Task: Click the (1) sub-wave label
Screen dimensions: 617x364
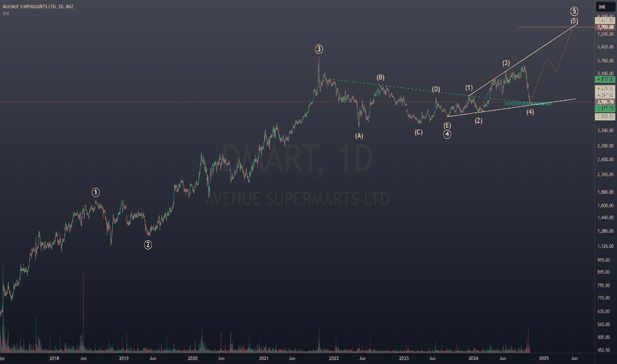Action: [x=469, y=88]
